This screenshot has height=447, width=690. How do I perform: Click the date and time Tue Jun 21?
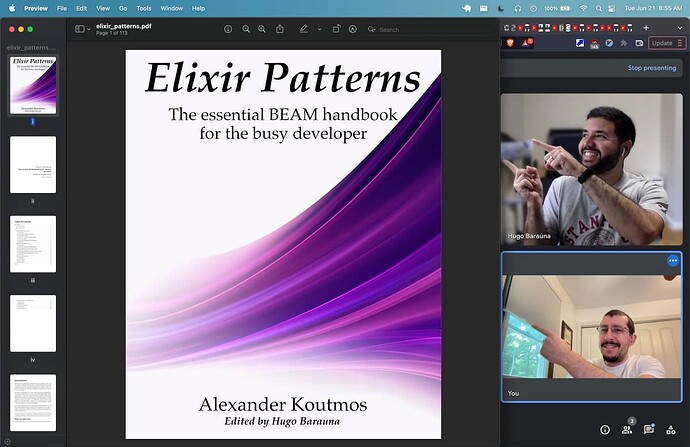(x=653, y=8)
